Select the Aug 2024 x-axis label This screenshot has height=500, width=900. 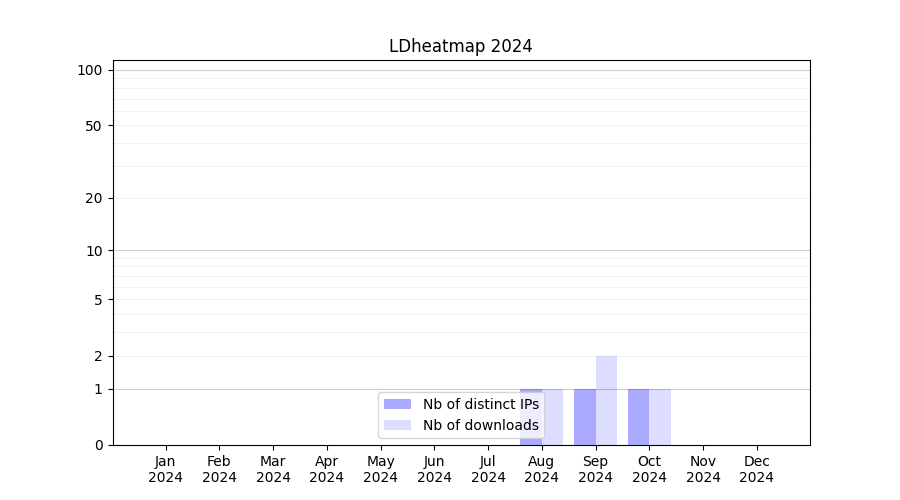[541, 469]
